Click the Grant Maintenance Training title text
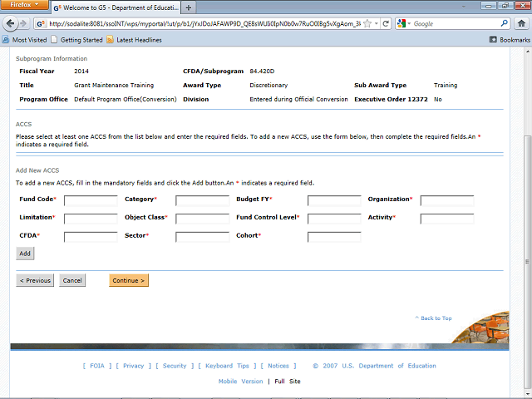 (x=114, y=85)
